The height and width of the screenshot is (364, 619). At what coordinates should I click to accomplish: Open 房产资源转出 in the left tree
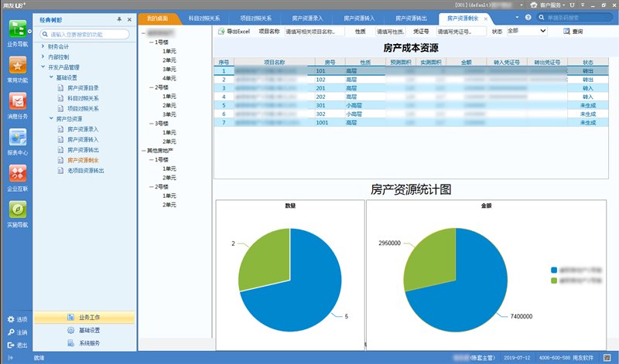pyautogui.click(x=83, y=150)
